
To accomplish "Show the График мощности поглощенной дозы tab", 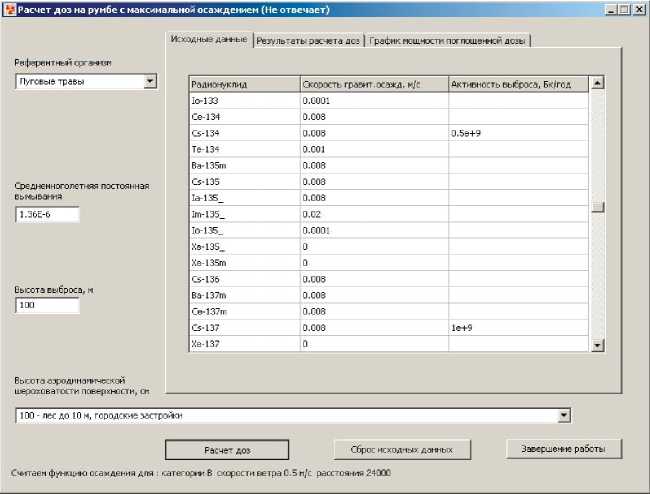I will click(447, 41).
